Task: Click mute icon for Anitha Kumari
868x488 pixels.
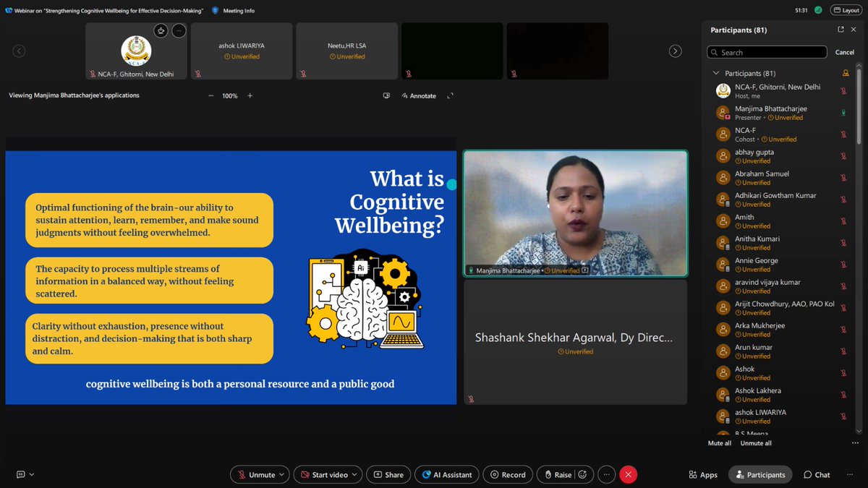Action: pyautogui.click(x=843, y=243)
